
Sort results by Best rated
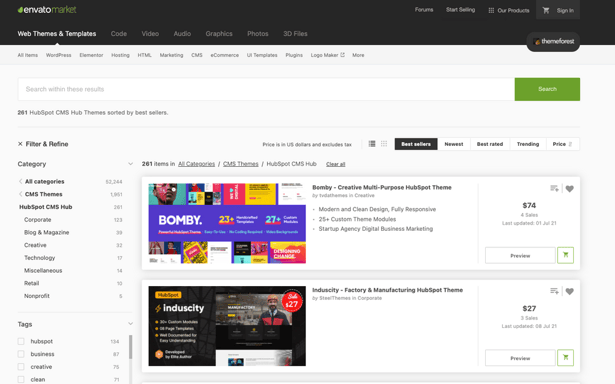[490, 144]
